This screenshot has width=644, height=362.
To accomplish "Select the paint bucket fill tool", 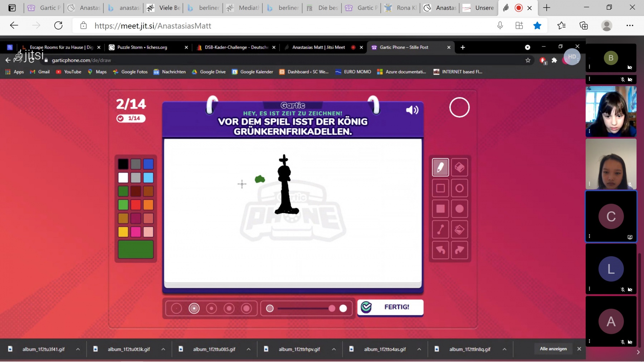I will point(459,229).
